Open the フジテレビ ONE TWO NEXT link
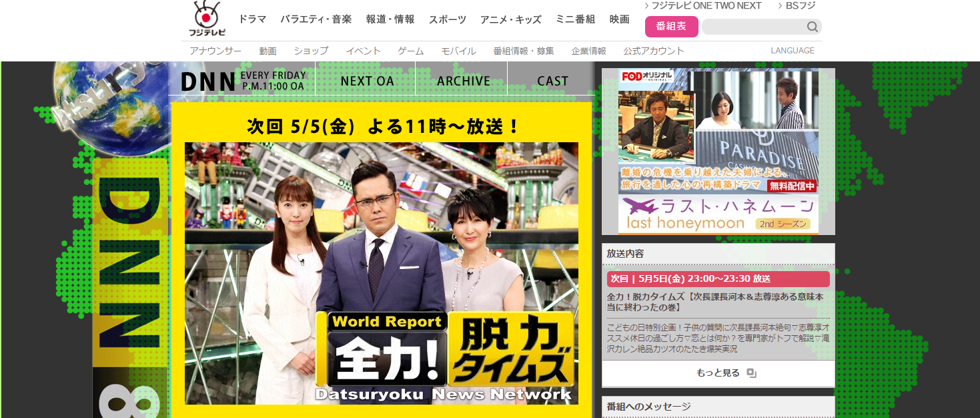Image resolution: width=980 pixels, height=418 pixels. pos(706,5)
